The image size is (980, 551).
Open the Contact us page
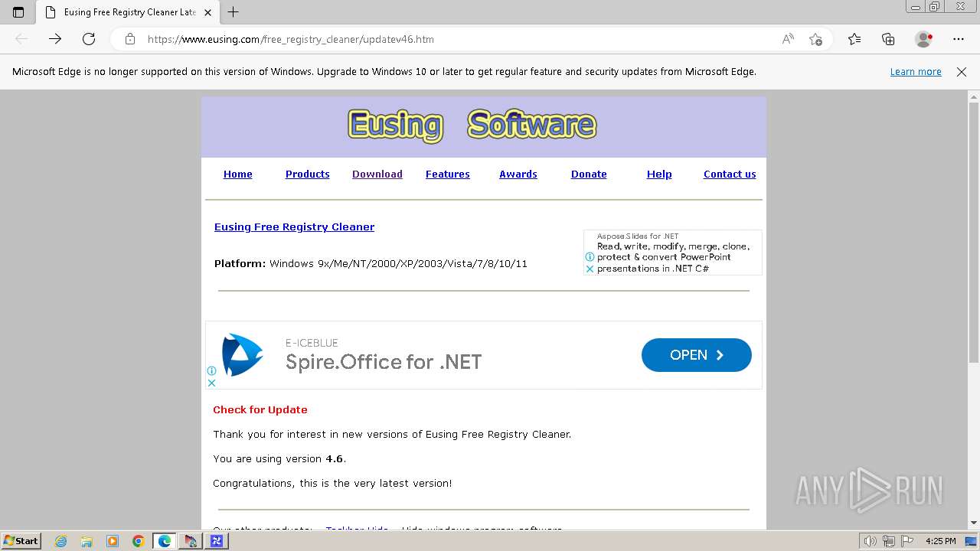(x=730, y=174)
